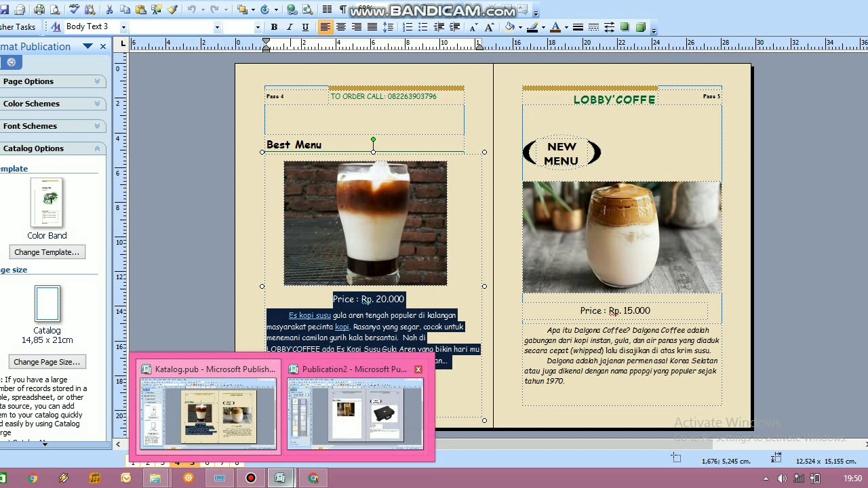868x488 pixels.
Task: Open the 3-D Style options
Action: coord(640,27)
